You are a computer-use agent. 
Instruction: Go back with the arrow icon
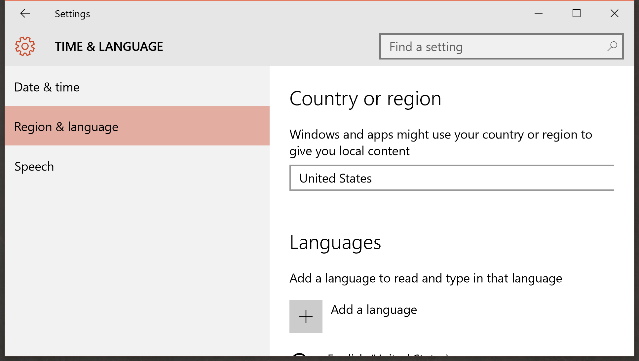[x=25, y=13]
